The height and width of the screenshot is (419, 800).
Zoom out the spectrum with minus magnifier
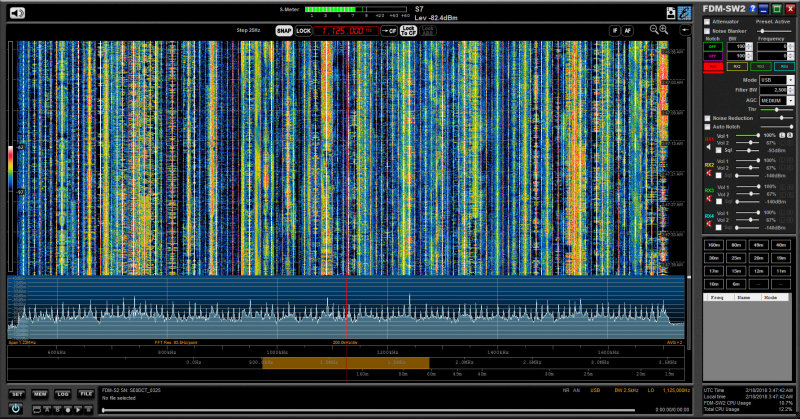click(654, 30)
